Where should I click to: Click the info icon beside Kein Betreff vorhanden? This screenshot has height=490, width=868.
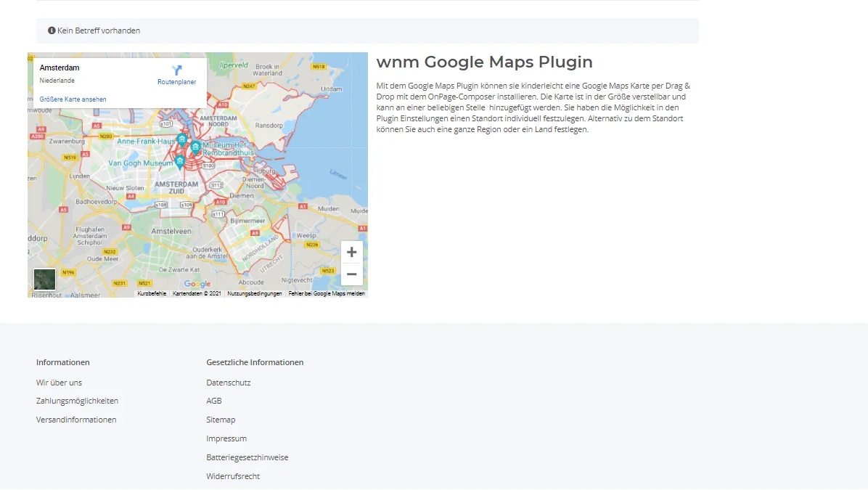click(51, 30)
